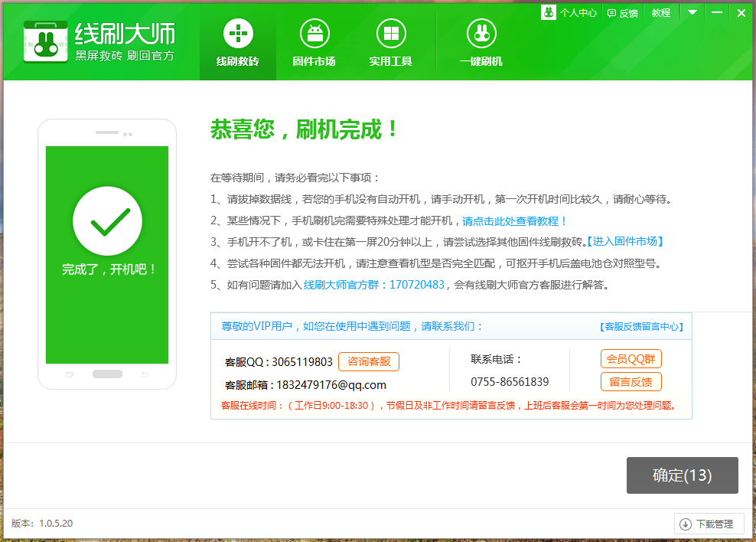Screen dimensions: 756x542
Task: Open 下载管理 download manager
Action: pyautogui.click(x=709, y=524)
